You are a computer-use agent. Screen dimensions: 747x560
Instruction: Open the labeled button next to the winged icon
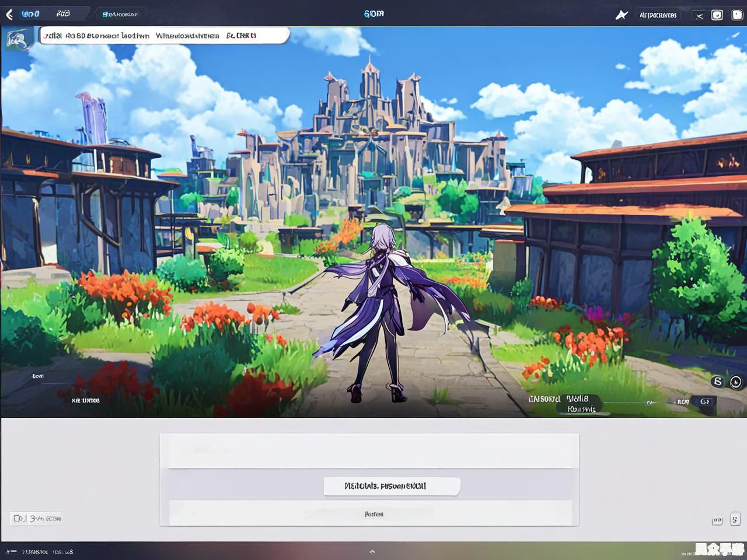(658, 15)
